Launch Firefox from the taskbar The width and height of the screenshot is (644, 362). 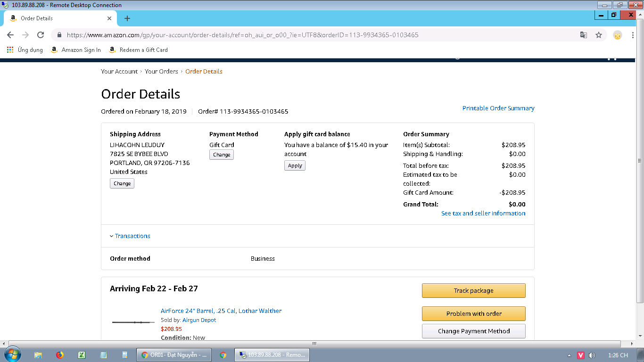click(60, 355)
